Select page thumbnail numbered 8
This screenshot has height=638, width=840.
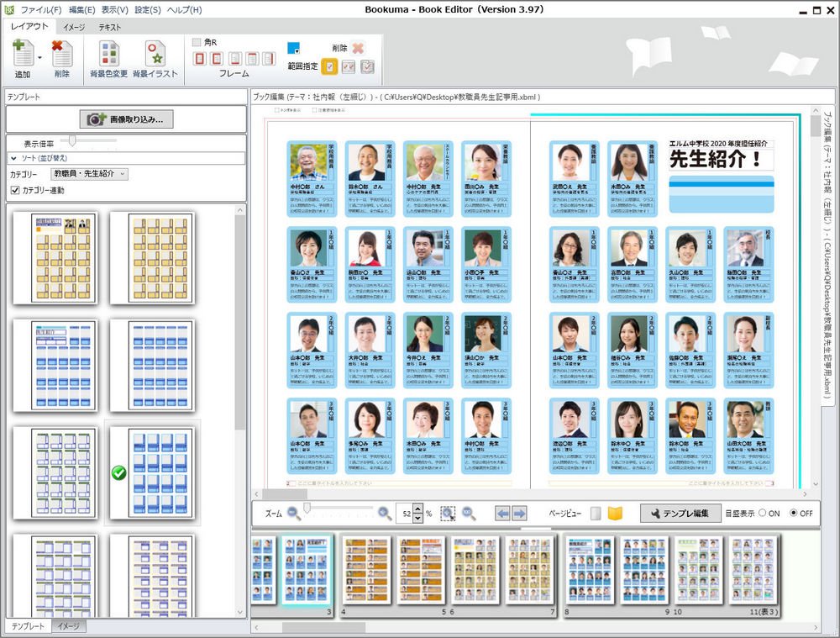(x=590, y=570)
